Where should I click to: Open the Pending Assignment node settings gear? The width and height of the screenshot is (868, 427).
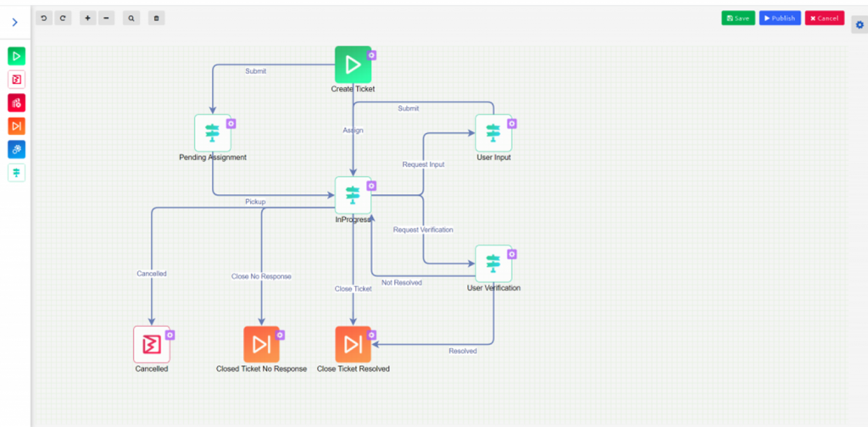pyautogui.click(x=231, y=124)
